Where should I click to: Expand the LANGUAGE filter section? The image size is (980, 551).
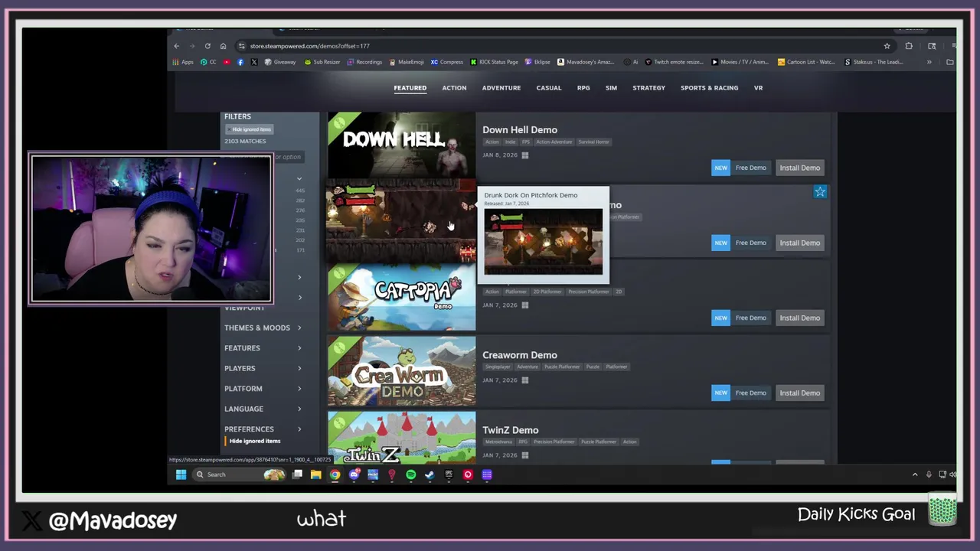[x=263, y=409]
